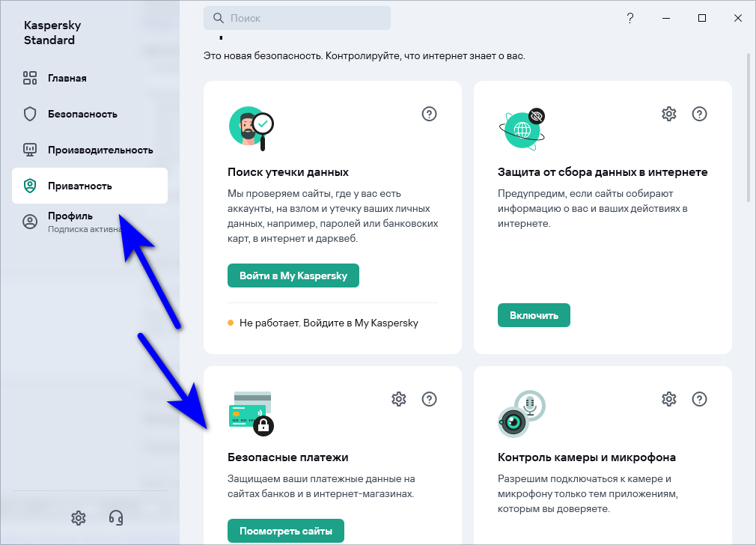Click the monitor icon beside Производительность
The width and height of the screenshot is (756, 545).
[x=30, y=150]
